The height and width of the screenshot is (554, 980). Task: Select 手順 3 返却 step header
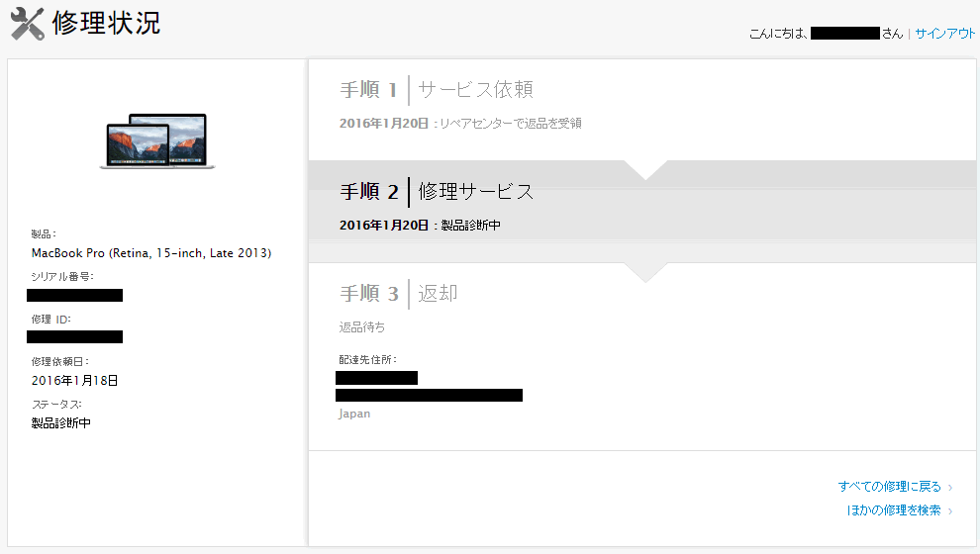point(399,294)
